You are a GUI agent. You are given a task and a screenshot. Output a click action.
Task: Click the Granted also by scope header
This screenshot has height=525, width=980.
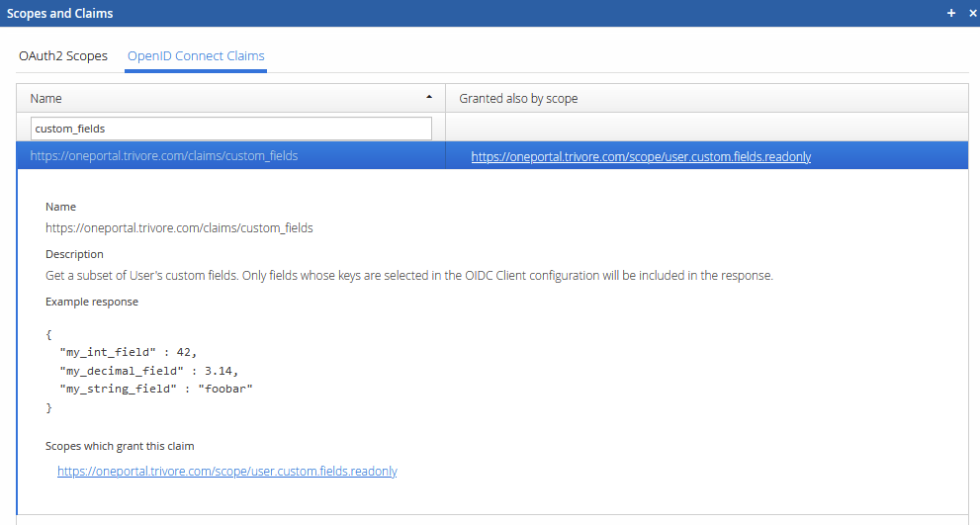click(518, 99)
